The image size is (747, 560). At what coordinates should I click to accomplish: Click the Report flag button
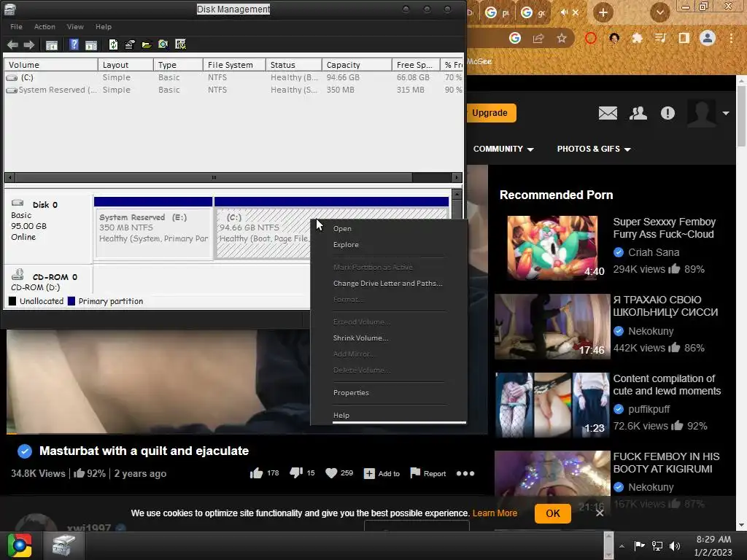[427, 473]
